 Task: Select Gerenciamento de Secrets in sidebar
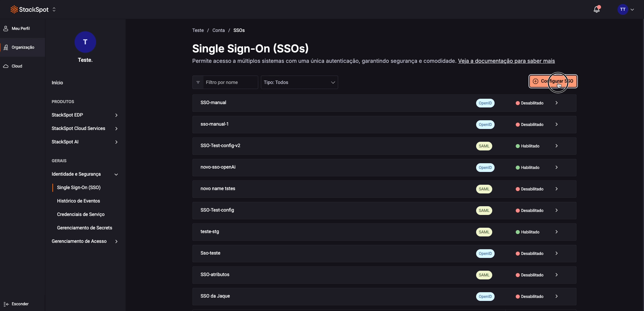pos(85,228)
